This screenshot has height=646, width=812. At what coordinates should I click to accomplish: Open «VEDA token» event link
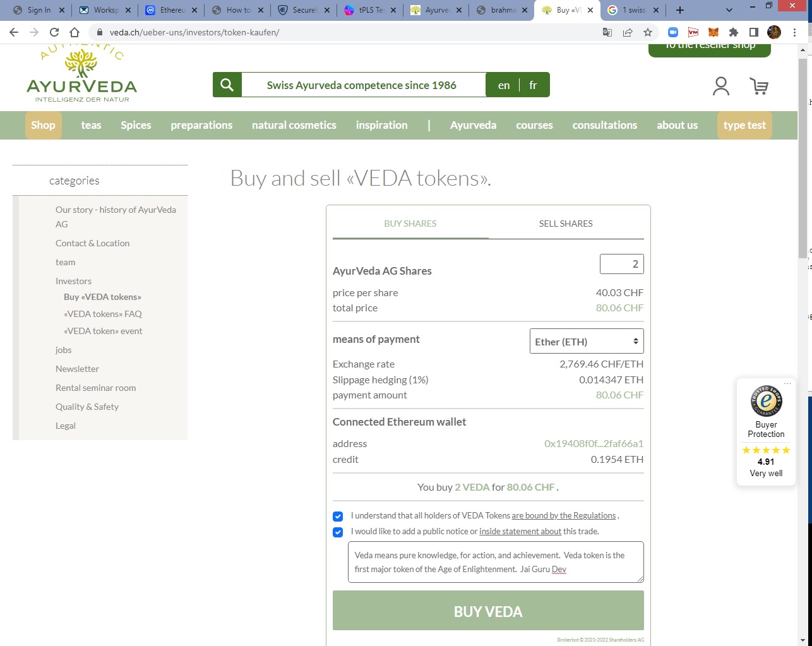pos(103,331)
